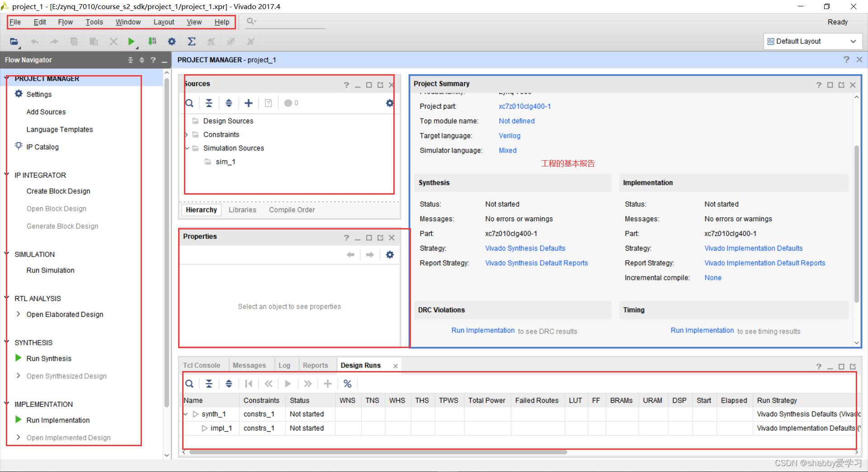Switch to Compile Order tab

click(x=292, y=210)
